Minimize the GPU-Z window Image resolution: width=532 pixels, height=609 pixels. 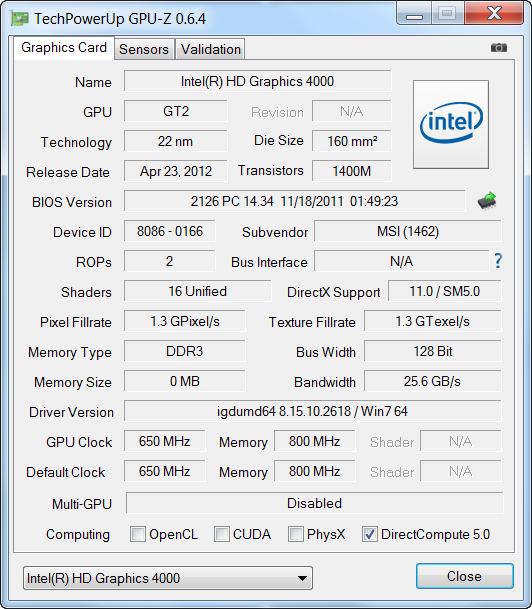(414, 15)
